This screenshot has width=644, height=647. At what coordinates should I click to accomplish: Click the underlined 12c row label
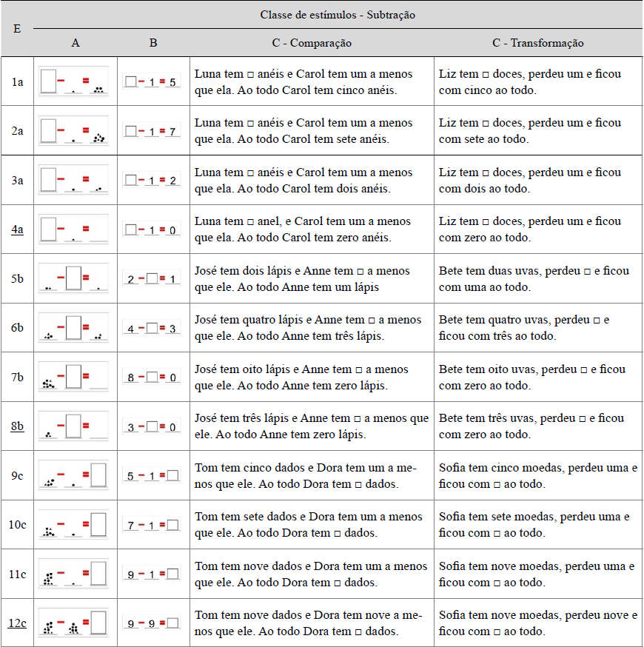tap(17, 623)
